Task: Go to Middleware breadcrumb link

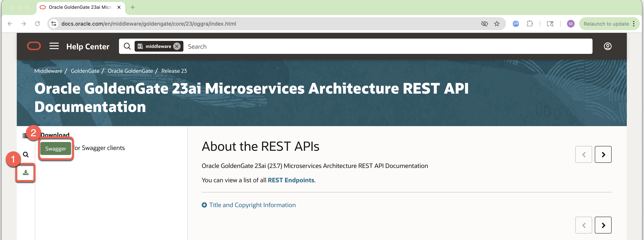Action: click(x=48, y=71)
